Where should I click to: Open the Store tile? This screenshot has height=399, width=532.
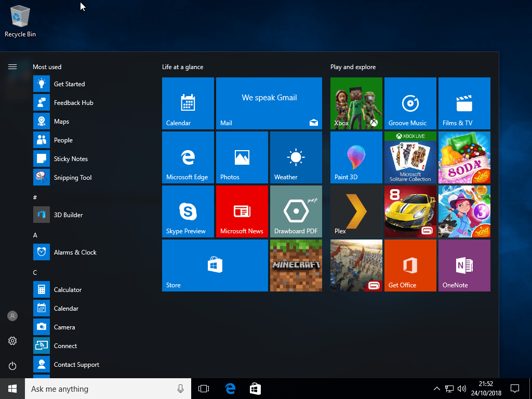(215, 265)
